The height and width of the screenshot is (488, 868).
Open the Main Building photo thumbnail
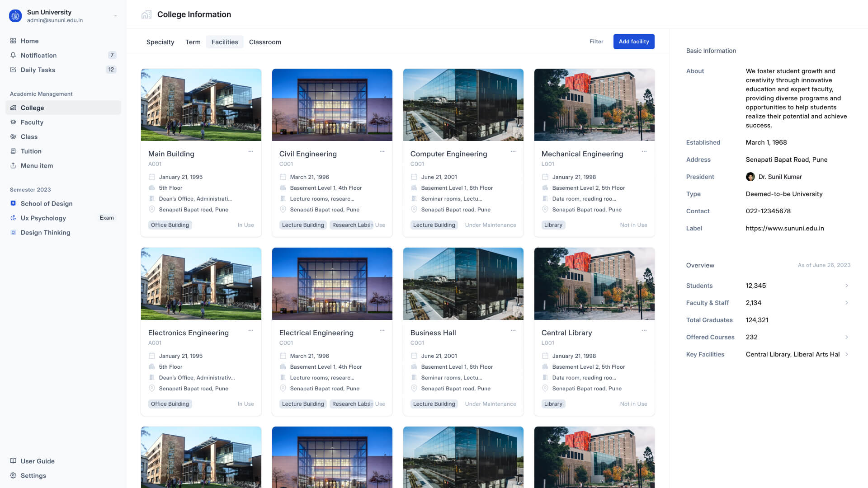[x=201, y=105]
